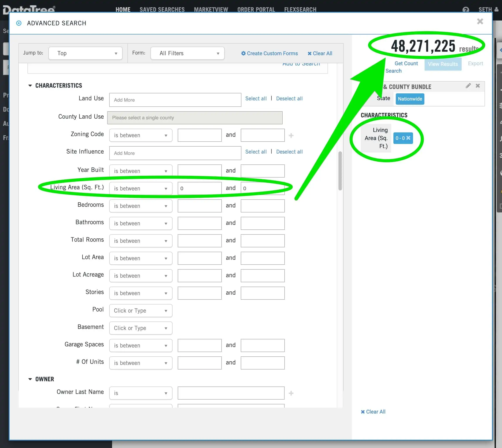Open the Living Area operator dropdown
The image size is (502, 448).
(141, 188)
